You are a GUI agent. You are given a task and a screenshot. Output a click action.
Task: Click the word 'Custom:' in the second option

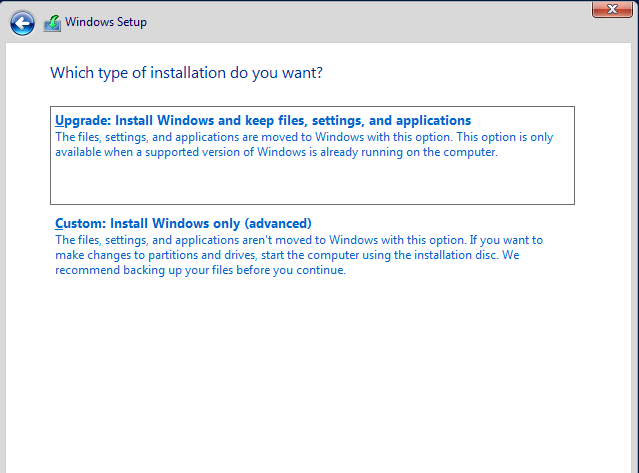81,224
